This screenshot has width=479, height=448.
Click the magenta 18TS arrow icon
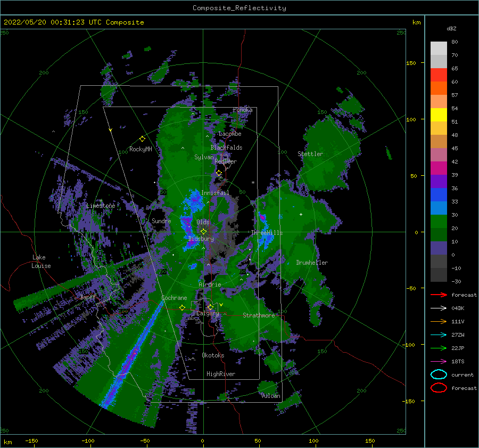click(x=439, y=361)
